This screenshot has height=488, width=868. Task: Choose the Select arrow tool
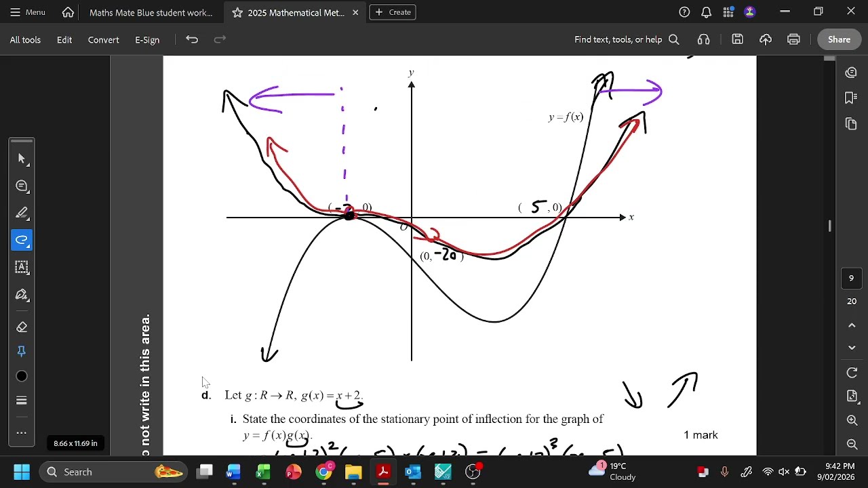22,159
